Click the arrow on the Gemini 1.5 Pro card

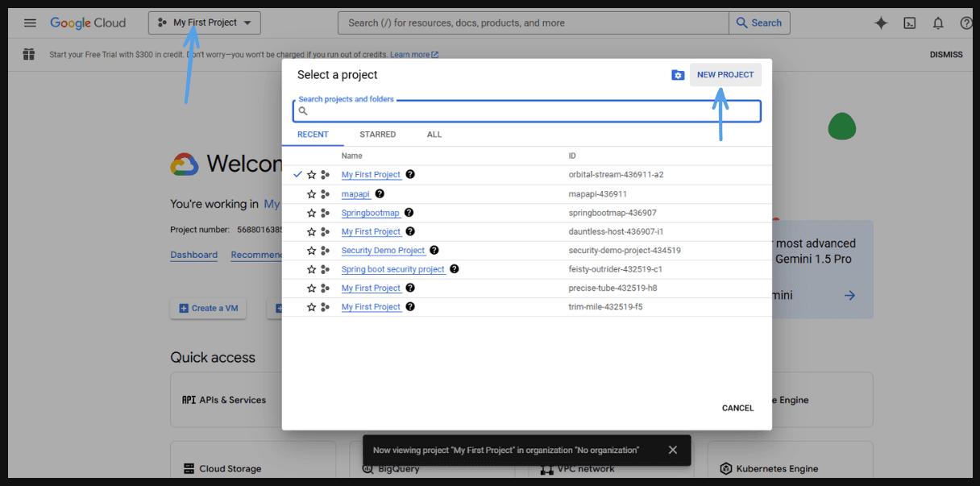(849, 296)
